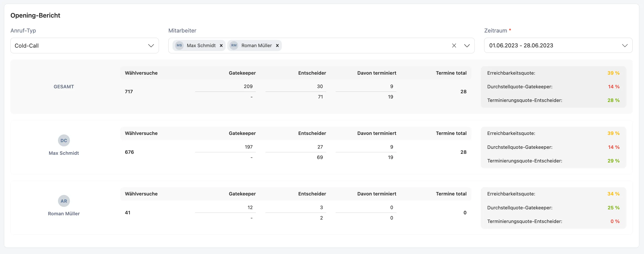Click the AR avatar above Roman Müller
Image resolution: width=644 pixels, height=254 pixels.
coord(64,201)
